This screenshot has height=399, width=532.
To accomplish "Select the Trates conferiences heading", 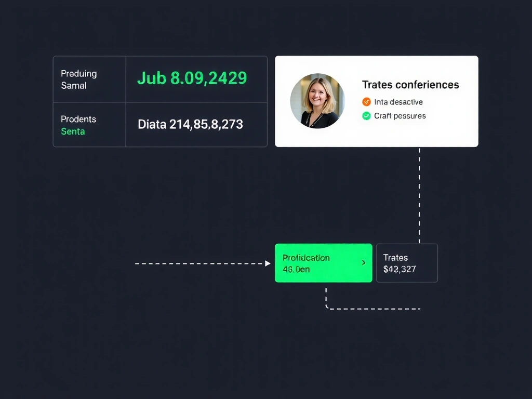I will pyautogui.click(x=410, y=85).
